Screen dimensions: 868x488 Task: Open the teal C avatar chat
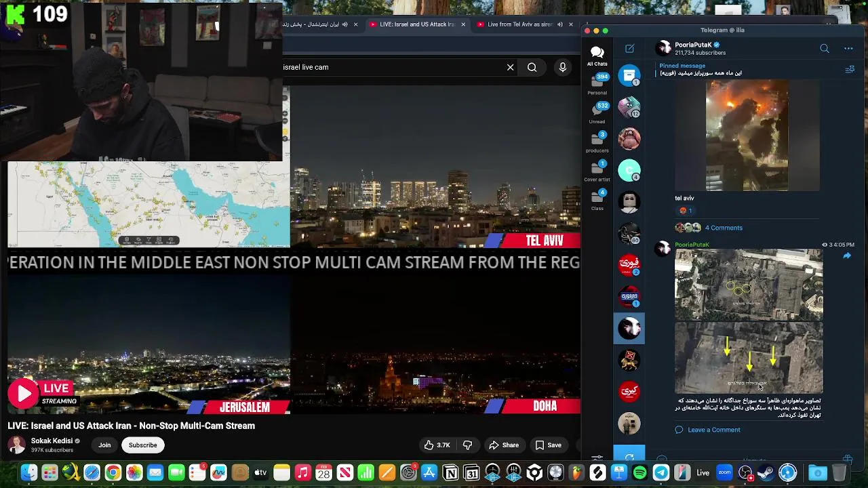[x=629, y=169]
